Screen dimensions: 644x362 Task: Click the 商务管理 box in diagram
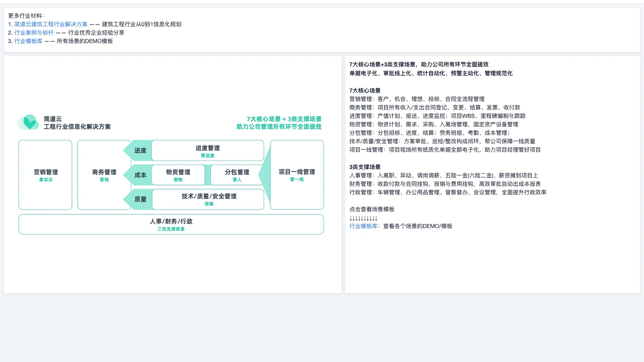pos(104,175)
